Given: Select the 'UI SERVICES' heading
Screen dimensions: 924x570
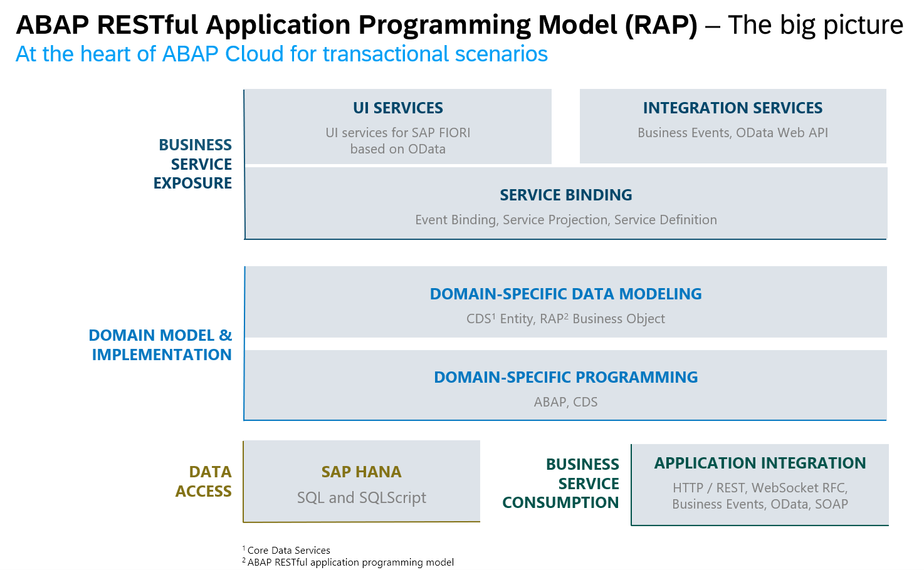Looking at the screenshot, I should (398, 108).
